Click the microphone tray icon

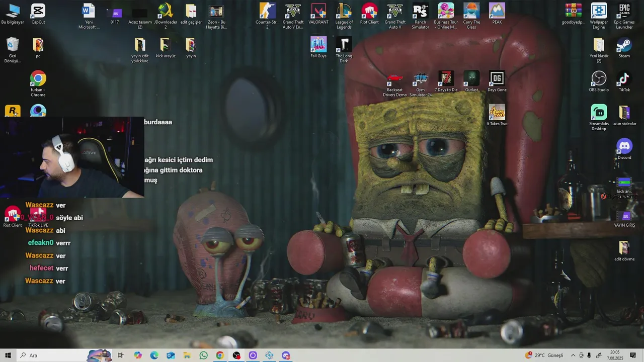[589, 355]
